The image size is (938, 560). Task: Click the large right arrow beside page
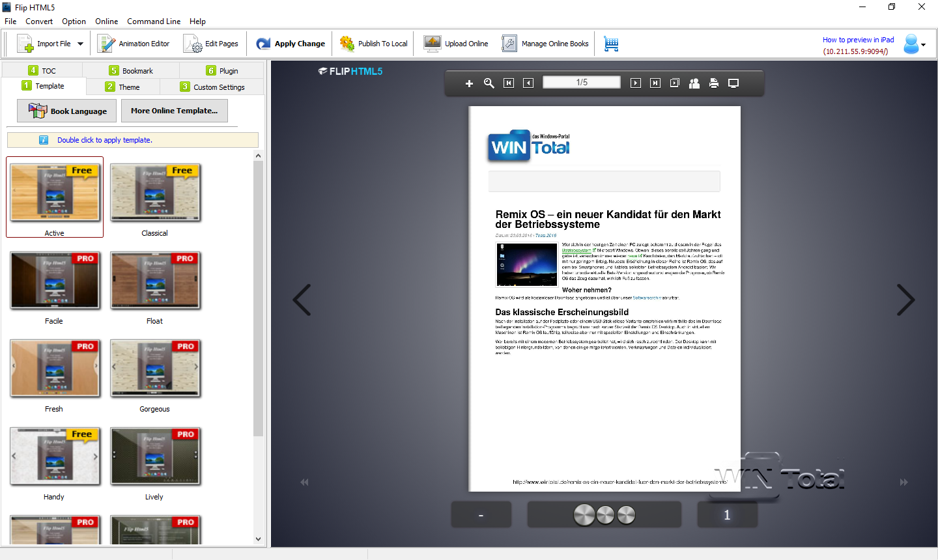[x=906, y=300]
